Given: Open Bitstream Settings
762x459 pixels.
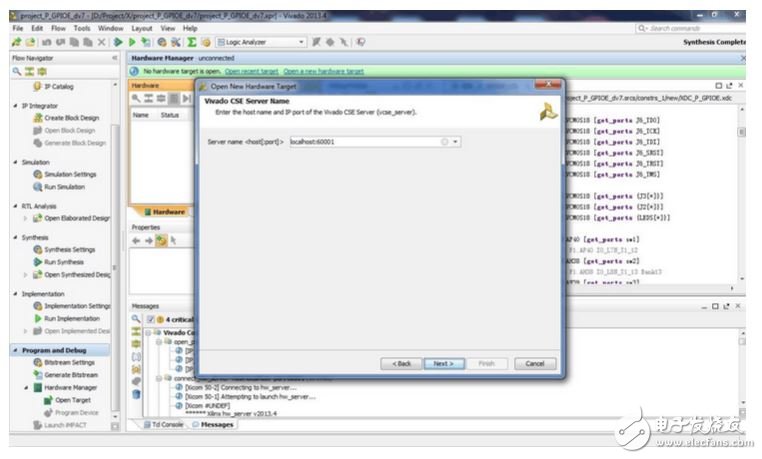Looking at the screenshot, I should click(x=68, y=363).
